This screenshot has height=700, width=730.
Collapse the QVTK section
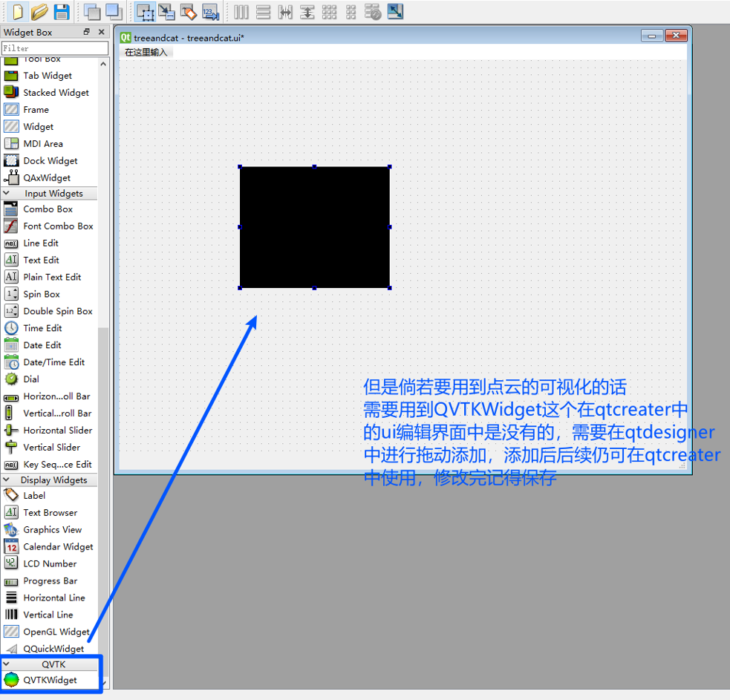(x=49, y=664)
